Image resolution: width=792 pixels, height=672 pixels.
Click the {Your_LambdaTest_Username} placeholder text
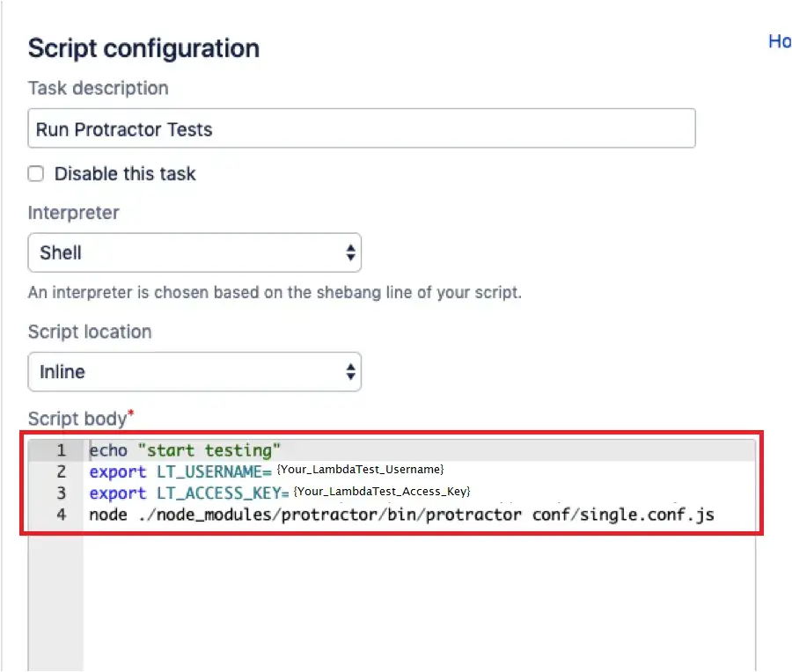pyautogui.click(x=361, y=469)
